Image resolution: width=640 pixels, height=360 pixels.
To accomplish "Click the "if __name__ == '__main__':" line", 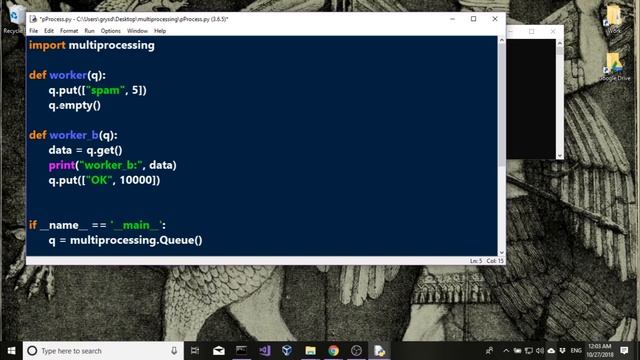I will pyautogui.click(x=98, y=225).
